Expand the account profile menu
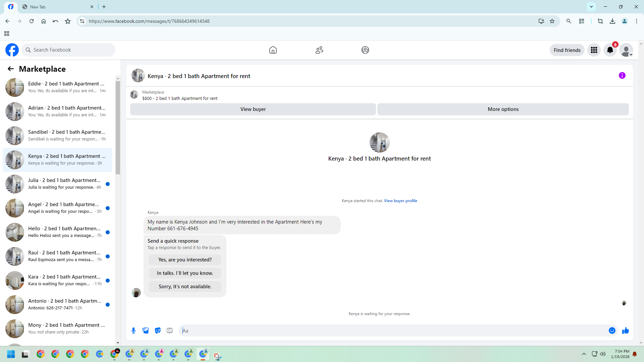Screen dimensions: 644x362 pyautogui.click(x=626, y=50)
